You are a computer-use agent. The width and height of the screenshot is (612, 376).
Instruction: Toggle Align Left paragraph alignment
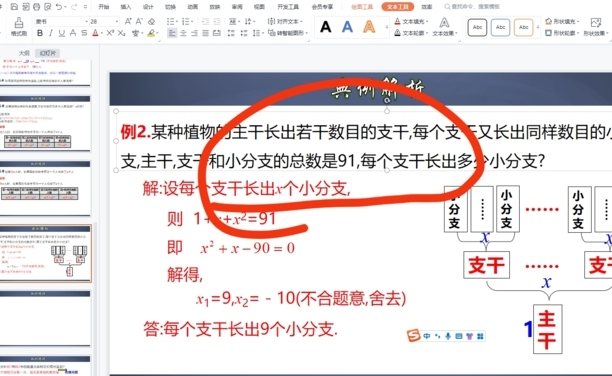(172, 33)
